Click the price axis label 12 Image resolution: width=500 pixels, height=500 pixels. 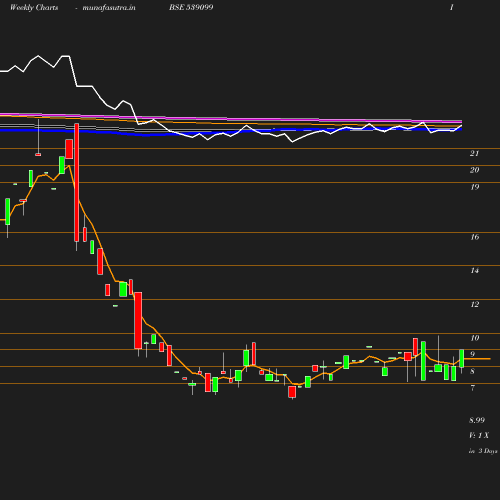475,304
